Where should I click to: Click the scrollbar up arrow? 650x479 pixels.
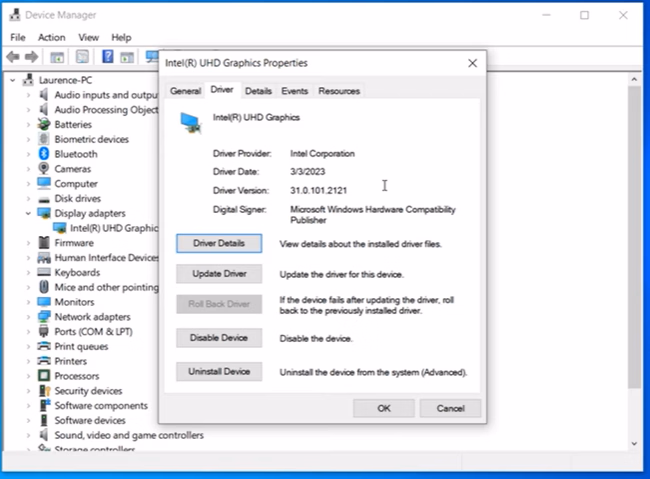click(634, 79)
